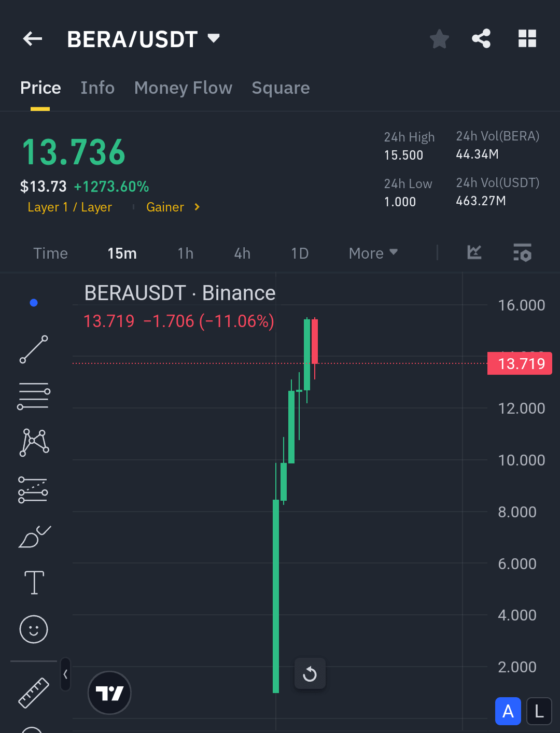Select the trend line drawing tool
The height and width of the screenshot is (733, 560).
click(x=34, y=349)
